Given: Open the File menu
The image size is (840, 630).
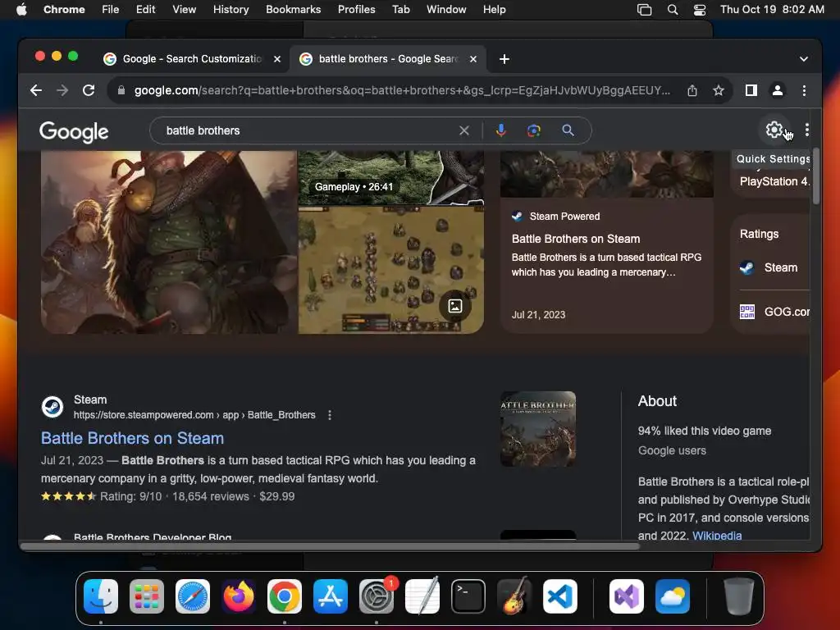Looking at the screenshot, I should (x=111, y=10).
